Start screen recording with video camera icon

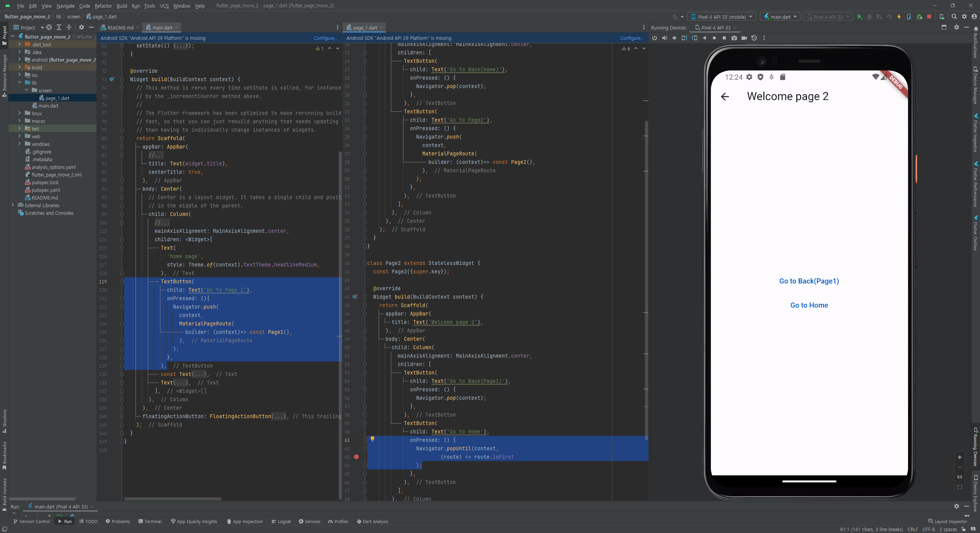click(x=744, y=38)
